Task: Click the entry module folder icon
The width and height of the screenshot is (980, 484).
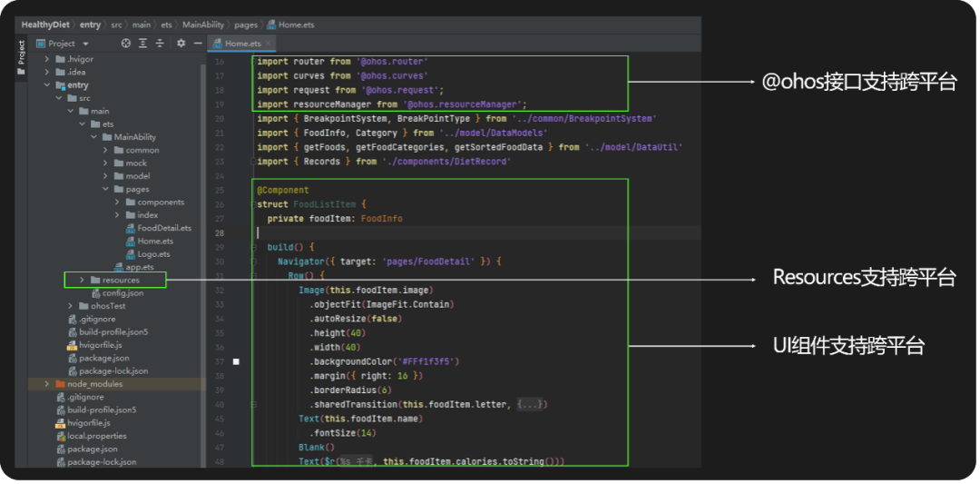Action: [x=61, y=85]
